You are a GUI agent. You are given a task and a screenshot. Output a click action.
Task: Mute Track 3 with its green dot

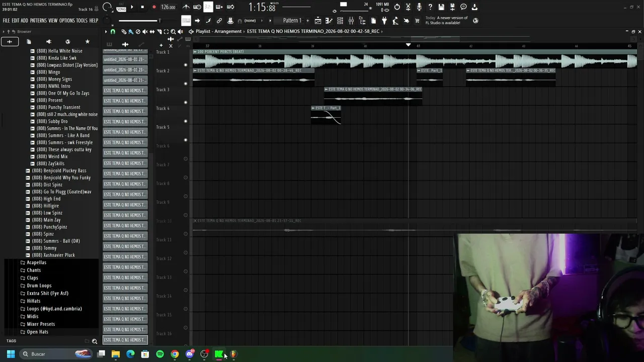[x=186, y=102]
